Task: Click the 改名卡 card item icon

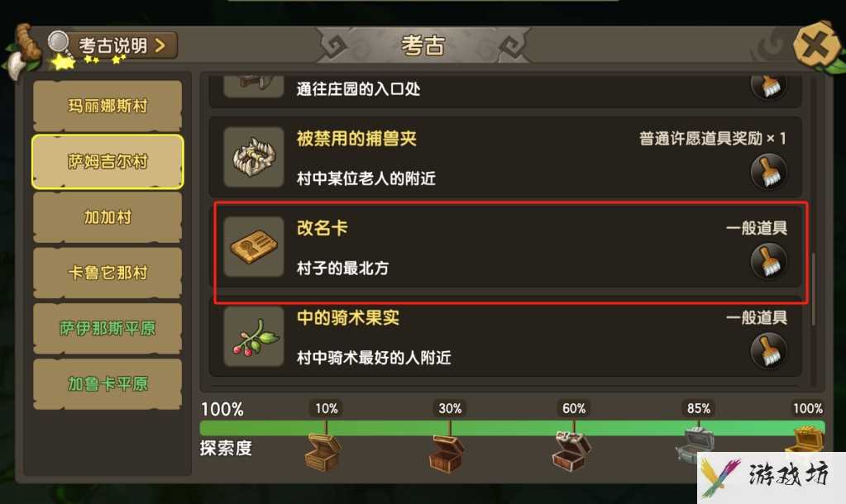Action: [x=254, y=247]
